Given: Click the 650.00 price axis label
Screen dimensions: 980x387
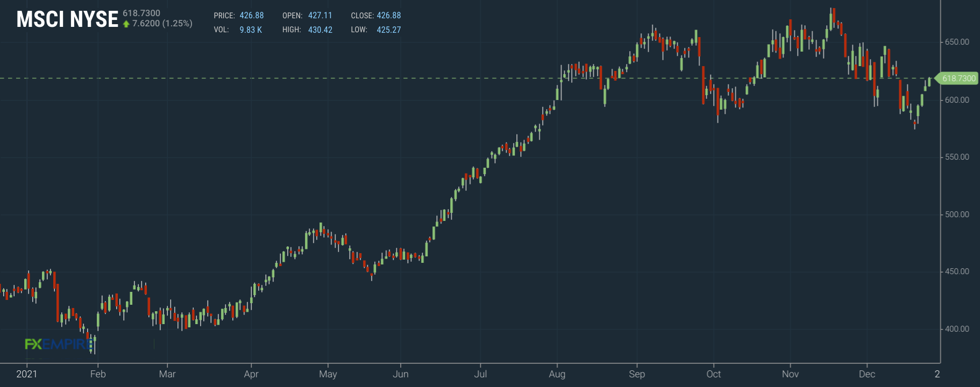Looking at the screenshot, I should (x=957, y=42).
